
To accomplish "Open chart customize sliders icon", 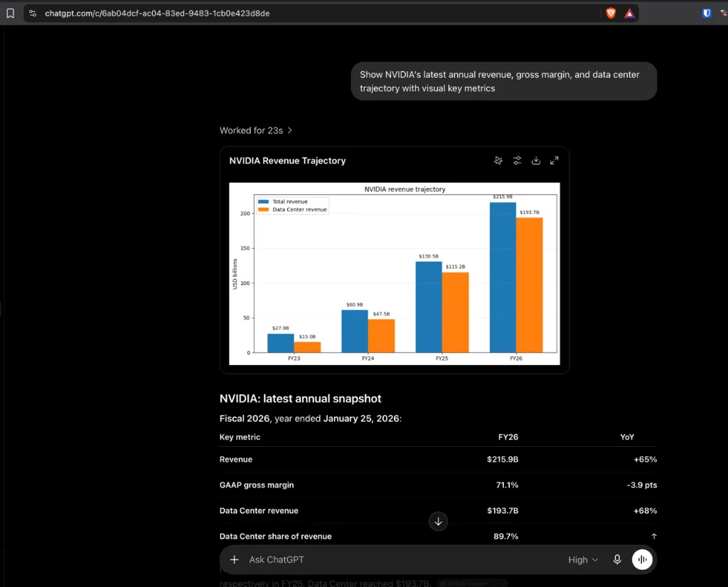I will point(518,160).
